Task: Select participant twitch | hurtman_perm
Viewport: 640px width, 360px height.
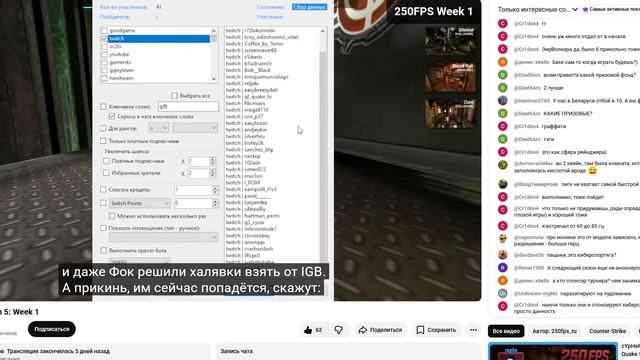Action: (252, 216)
